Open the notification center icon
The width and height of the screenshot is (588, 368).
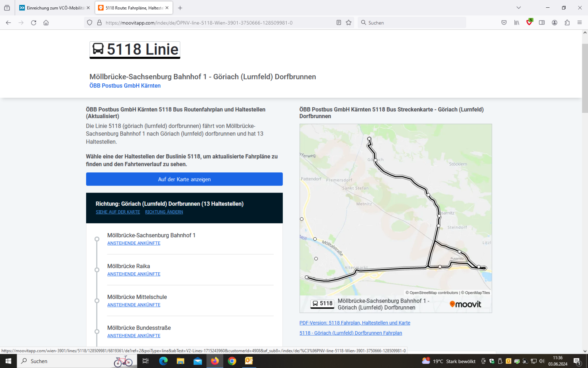(x=577, y=361)
